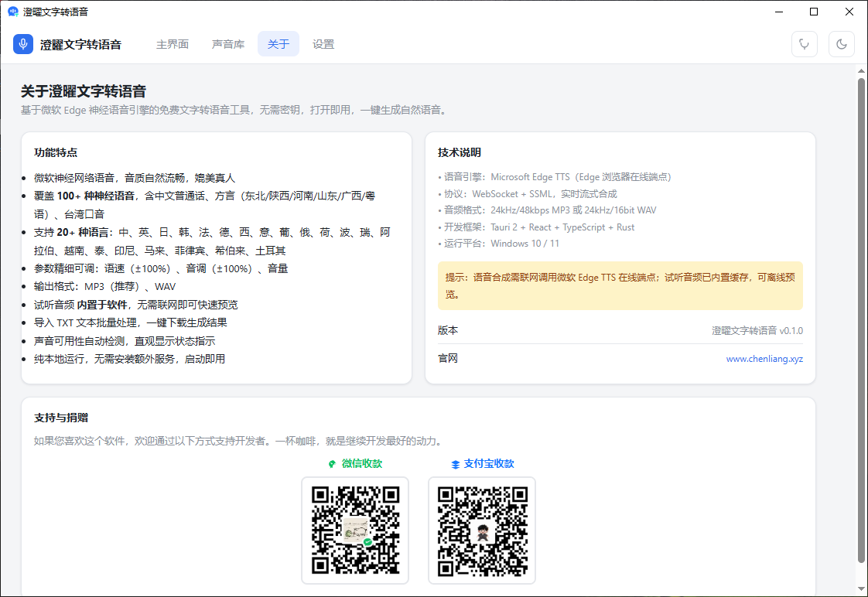Image resolution: width=868 pixels, height=597 pixels.
Task: Click the title-bar app icon
Action: click(x=12, y=12)
